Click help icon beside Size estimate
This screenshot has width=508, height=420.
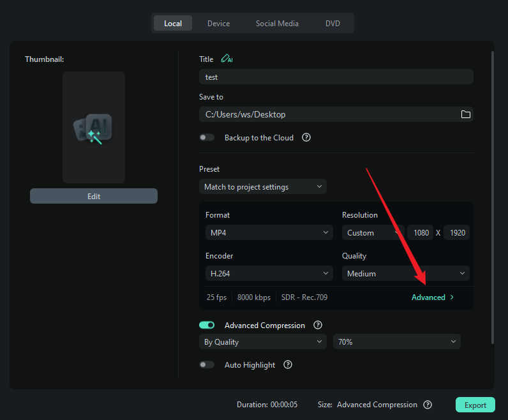(x=428, y=405)
